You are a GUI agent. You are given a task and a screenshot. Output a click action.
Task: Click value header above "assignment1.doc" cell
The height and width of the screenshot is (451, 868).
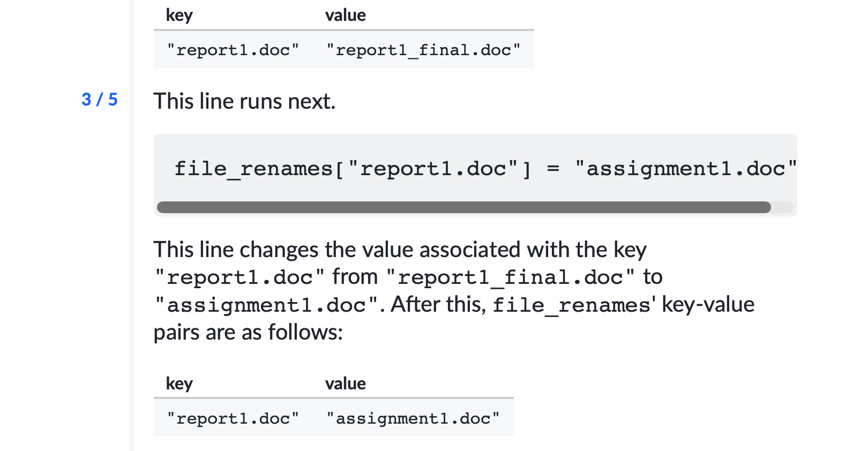tap(346, 384)
